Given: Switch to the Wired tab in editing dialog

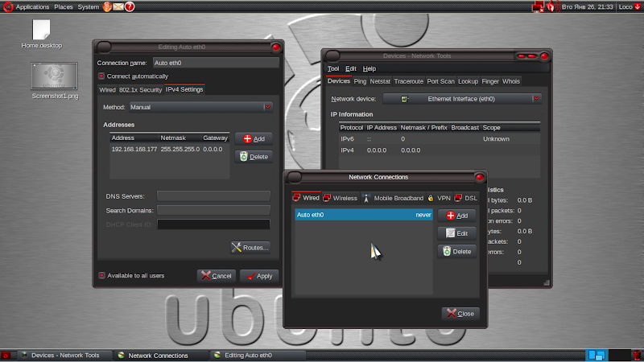Looking at the screenshot, I should 107,89.
